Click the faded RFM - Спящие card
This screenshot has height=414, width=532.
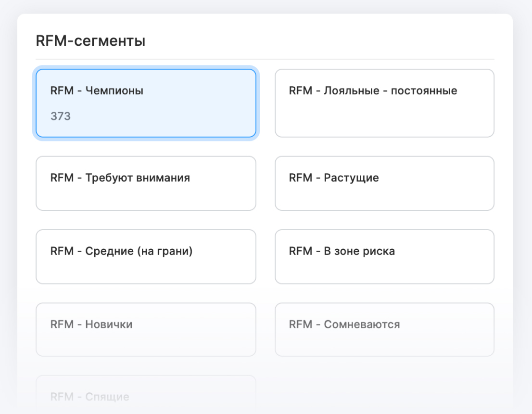tap(146, 392)
